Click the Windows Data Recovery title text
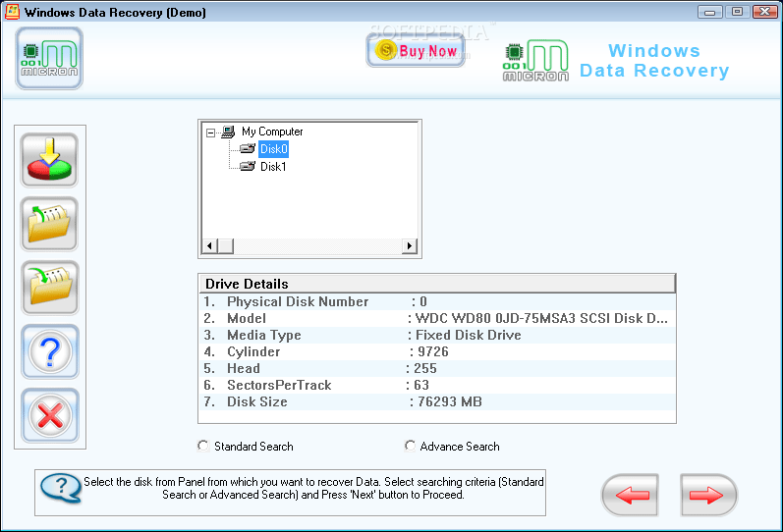 654,61
